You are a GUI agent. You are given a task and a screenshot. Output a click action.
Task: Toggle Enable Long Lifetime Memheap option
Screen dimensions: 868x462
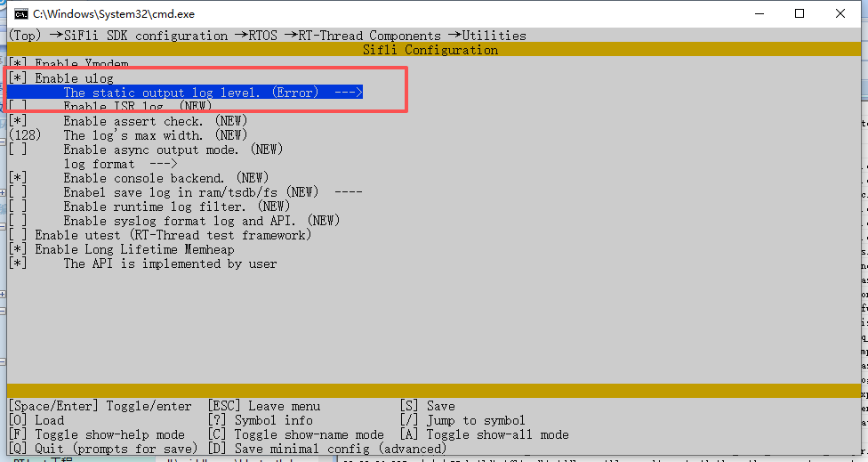pyautogui.click(x=18, y=249)
